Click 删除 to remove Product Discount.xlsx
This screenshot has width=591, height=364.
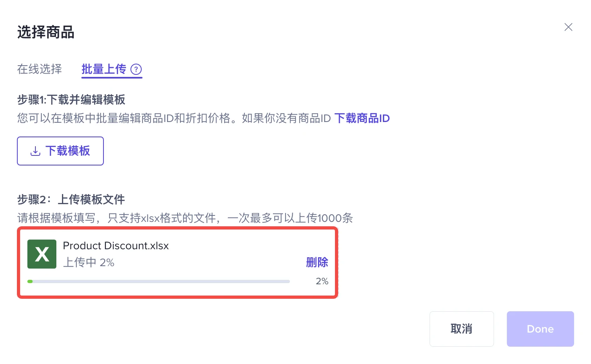pos(317,262)
